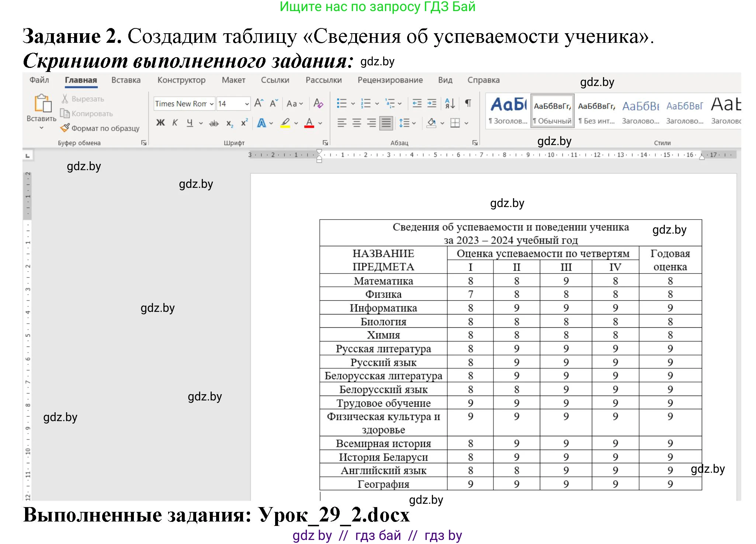This screenshot has width=756, height=544.
Task: Click the Математика table cell
Action: [x=384, y=281]
